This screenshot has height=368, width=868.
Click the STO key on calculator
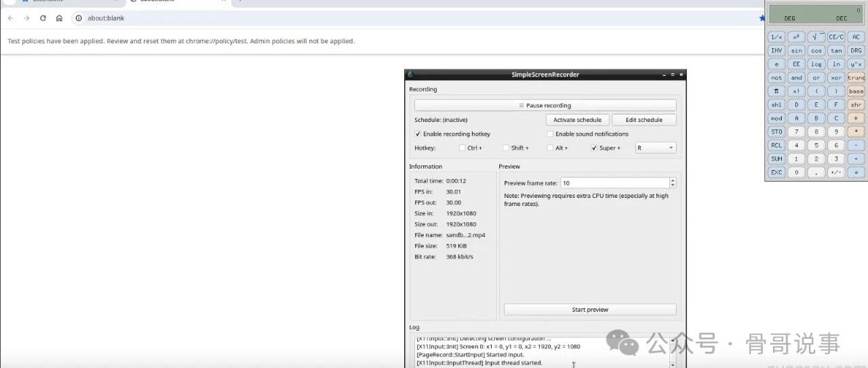click(776, 131)
